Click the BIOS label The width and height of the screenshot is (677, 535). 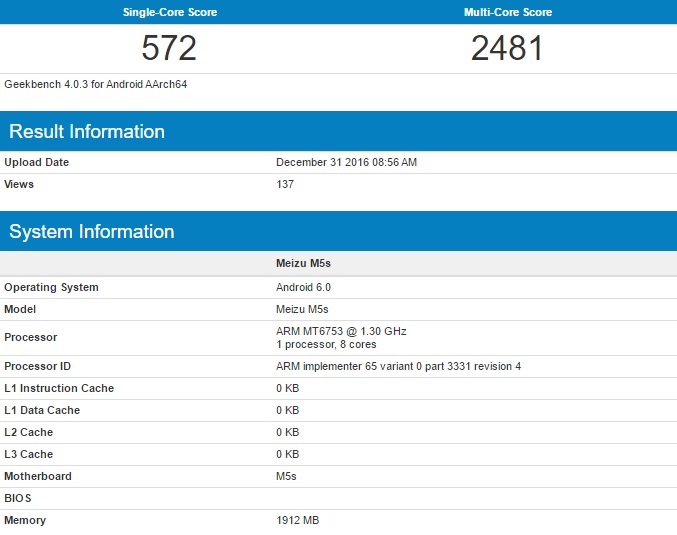[x=18, y=499]
